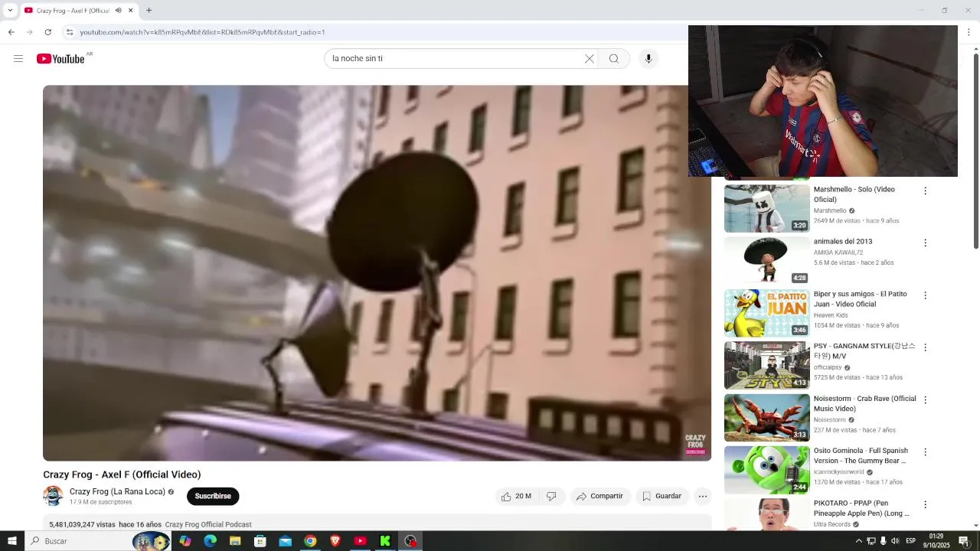Open the YouTube taskbar app

coord(360,541)
